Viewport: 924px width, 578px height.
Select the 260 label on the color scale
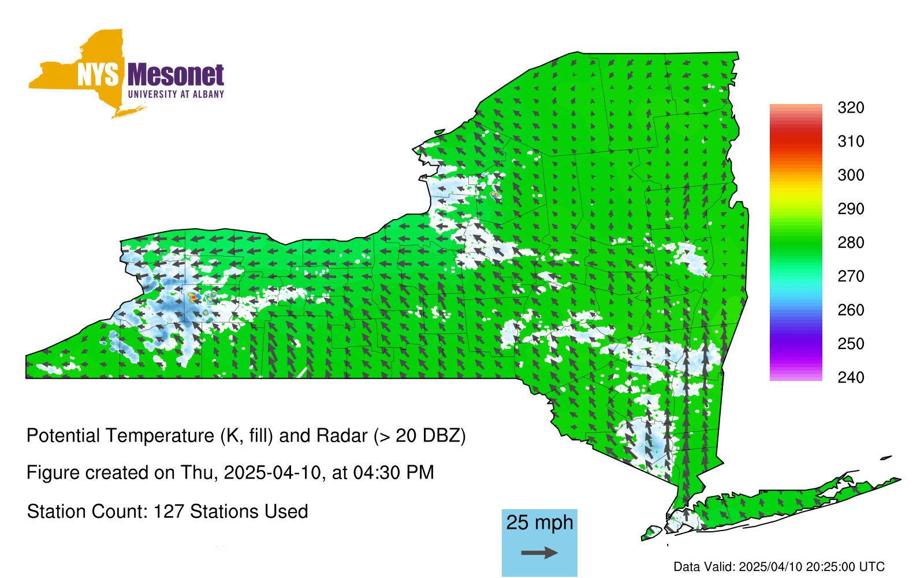tap(851, 310)
